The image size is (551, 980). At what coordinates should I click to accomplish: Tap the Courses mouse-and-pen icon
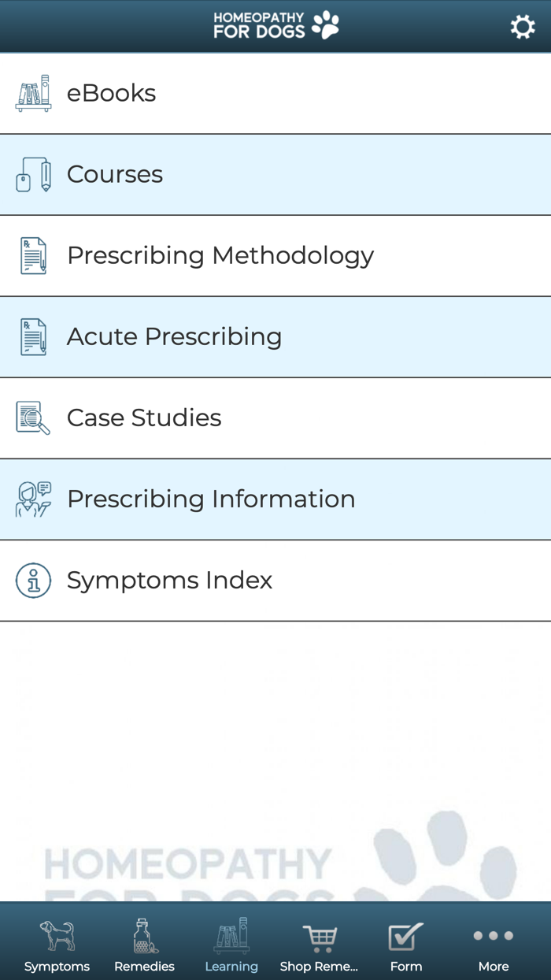click(33, 175)
